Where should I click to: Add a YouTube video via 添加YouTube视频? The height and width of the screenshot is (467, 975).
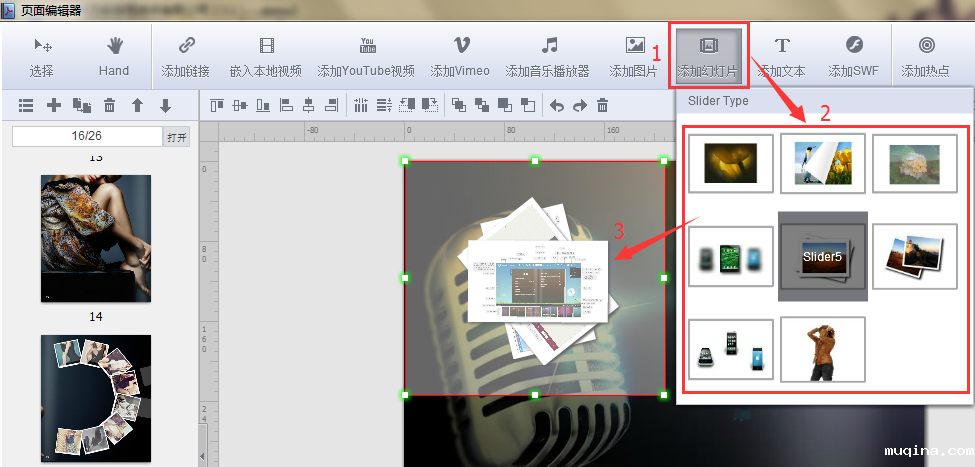coord(366,56)
